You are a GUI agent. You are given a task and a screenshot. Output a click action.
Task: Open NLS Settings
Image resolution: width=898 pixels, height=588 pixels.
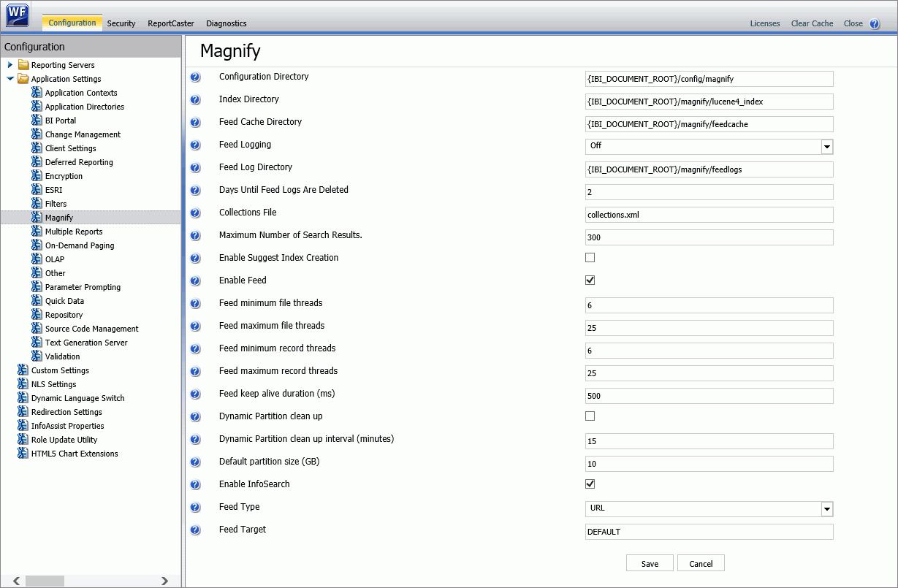point(53,384)
